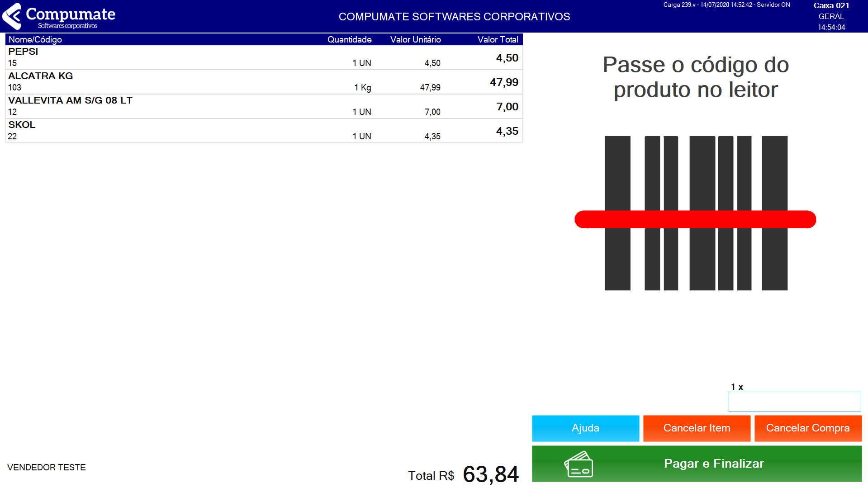The height and width of the screenshot is (488, 868).
Task: Click the Nome/Código column header
Action: click(x=35, y=39)
